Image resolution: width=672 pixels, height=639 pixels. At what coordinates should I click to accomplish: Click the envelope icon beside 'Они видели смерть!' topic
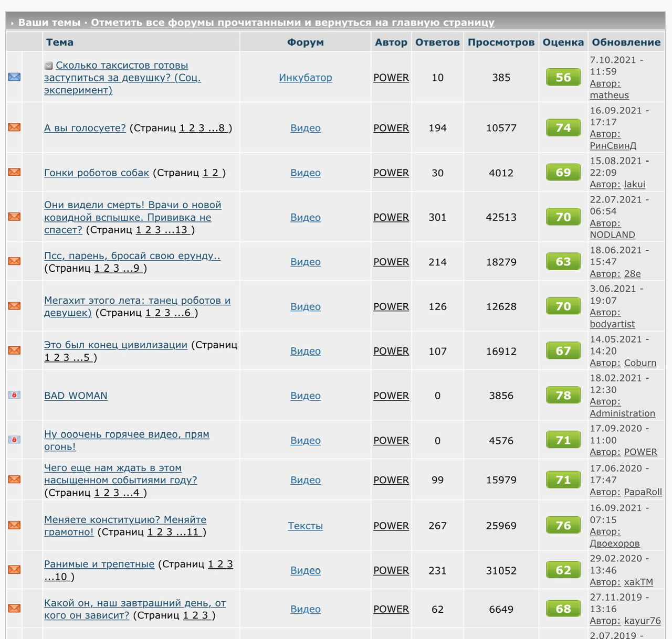(x=14, y=217)
